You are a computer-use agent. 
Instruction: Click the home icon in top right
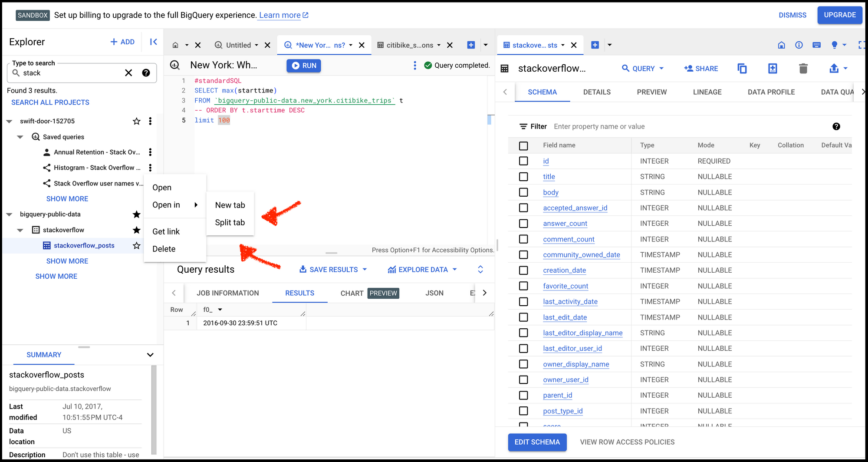(x=781, y=45)
